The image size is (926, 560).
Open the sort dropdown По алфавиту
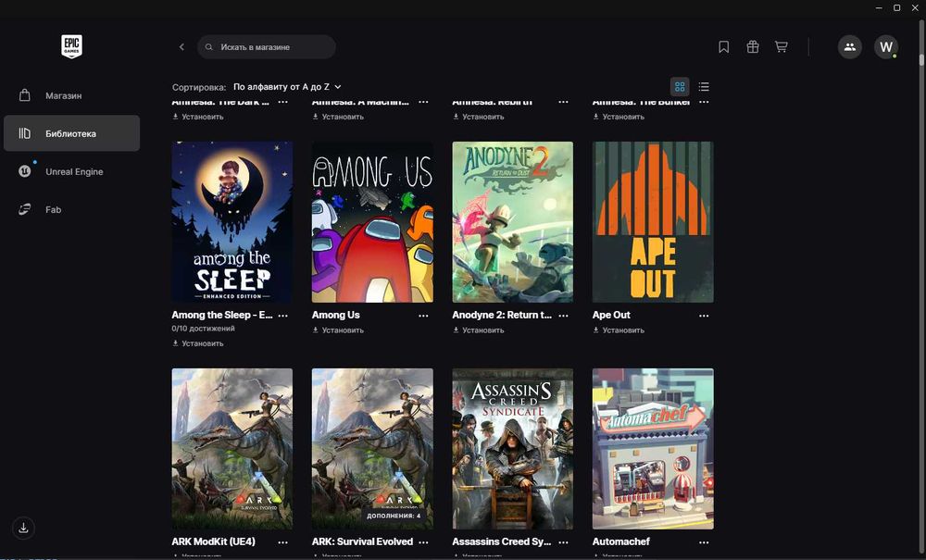point(287,87)
